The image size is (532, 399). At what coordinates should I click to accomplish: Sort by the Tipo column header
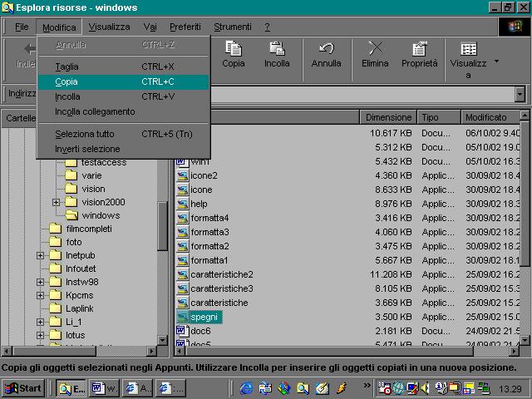[x=439, y=117]
